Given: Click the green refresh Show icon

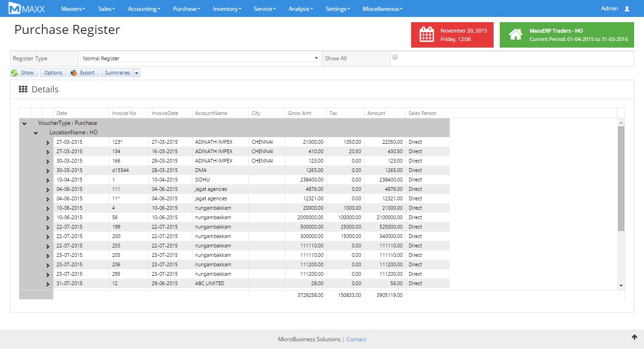Looking at the screenshot, I should pyautogui.click(x=15, y=73).
